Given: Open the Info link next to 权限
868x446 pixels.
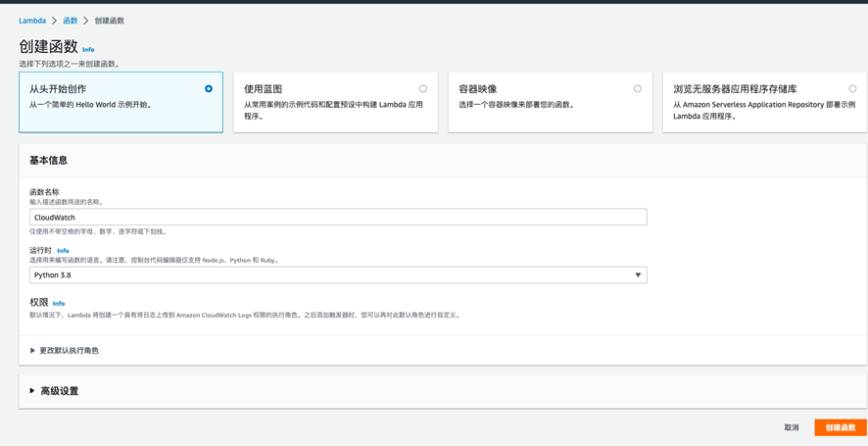Looking at the screenshot, I should pyautogui.click(x=59, y=304).
